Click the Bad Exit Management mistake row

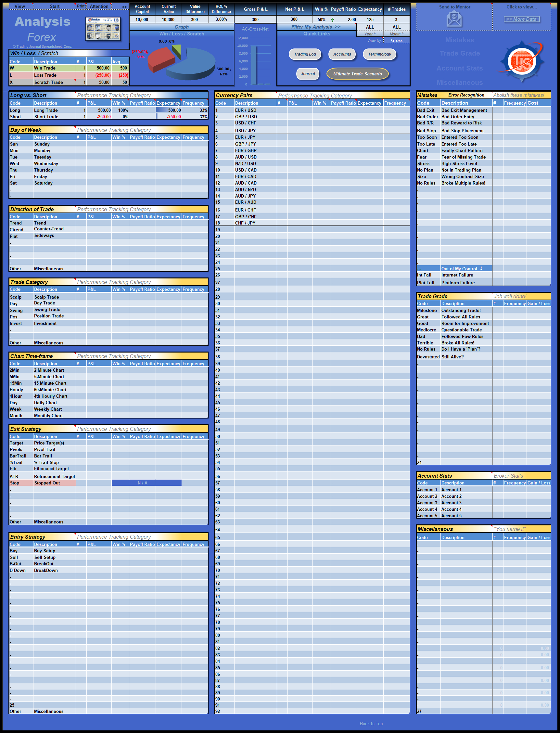point(483,110)
